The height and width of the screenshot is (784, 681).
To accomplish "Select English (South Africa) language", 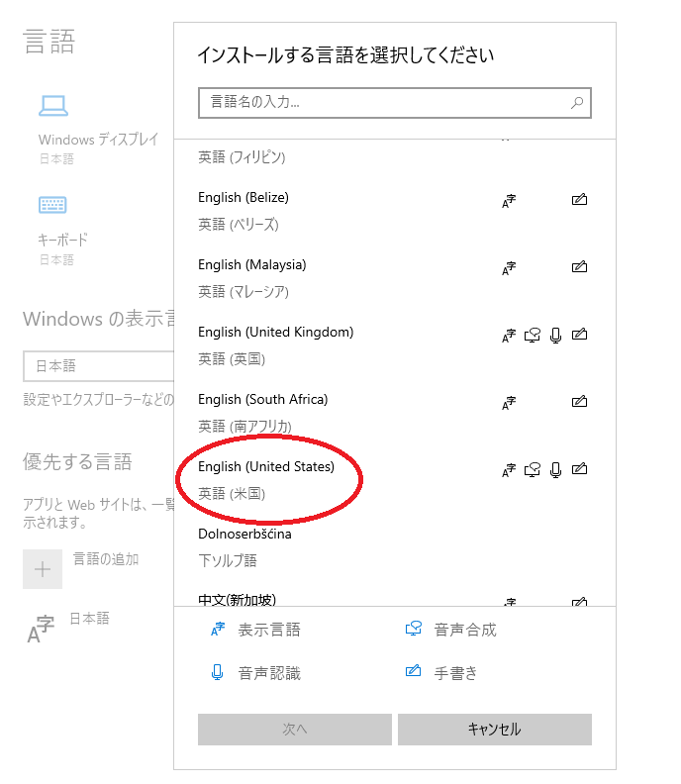I will (x=262, y=400).
